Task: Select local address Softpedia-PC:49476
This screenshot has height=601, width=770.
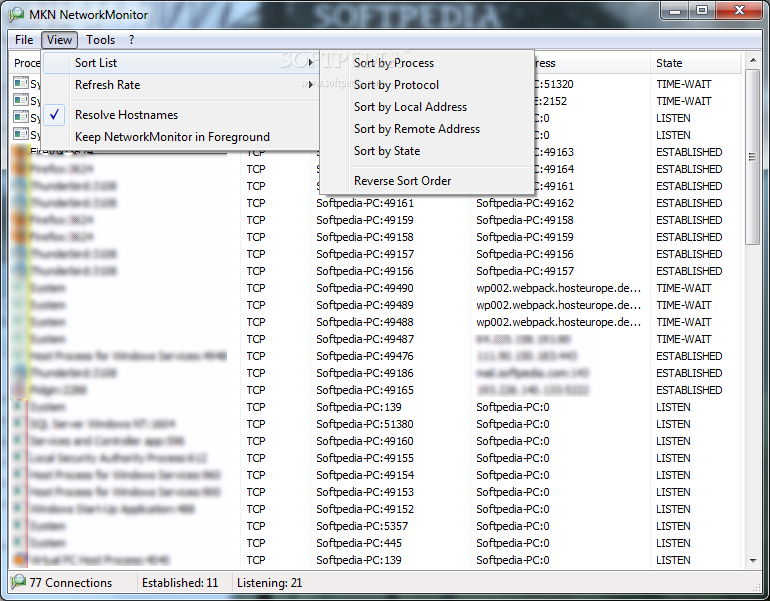Action: pos(365,356)
